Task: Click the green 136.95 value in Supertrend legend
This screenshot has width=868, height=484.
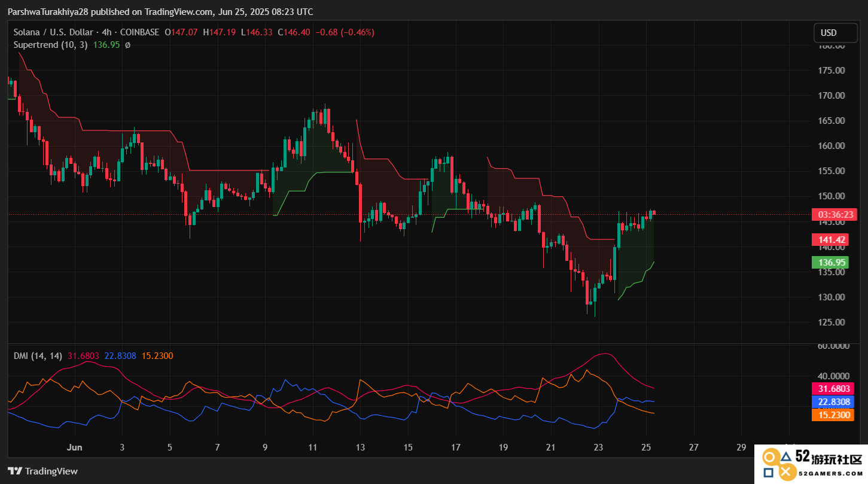Action: point(106,45)
